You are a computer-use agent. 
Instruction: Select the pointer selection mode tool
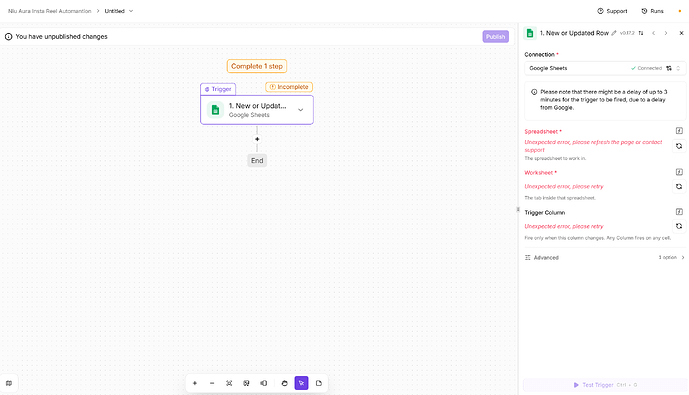(x=301, y=383)
